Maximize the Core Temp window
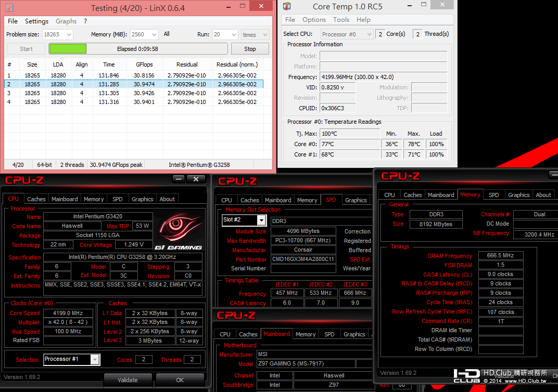558x392 pixels. (x=424, y=5)
